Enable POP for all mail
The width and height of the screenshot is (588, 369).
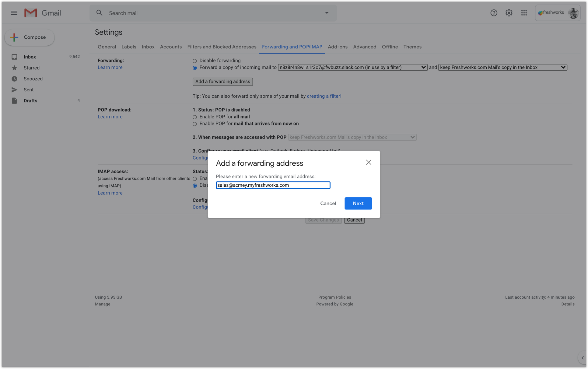195,117
